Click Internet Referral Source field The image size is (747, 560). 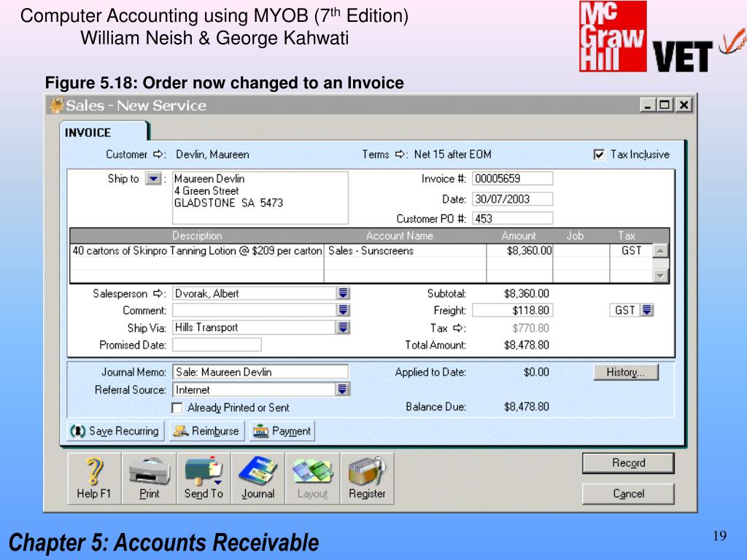coord(254,389)
